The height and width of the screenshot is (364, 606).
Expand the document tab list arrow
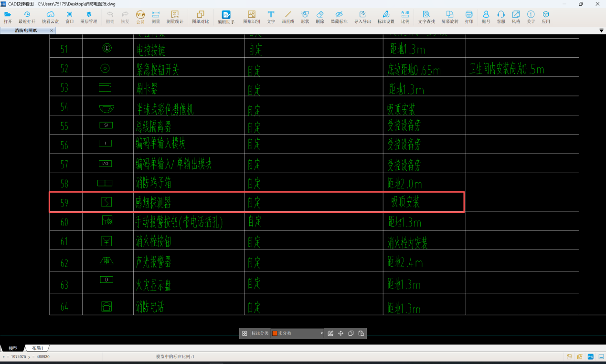pyautogui.click(x=602, y=31)
